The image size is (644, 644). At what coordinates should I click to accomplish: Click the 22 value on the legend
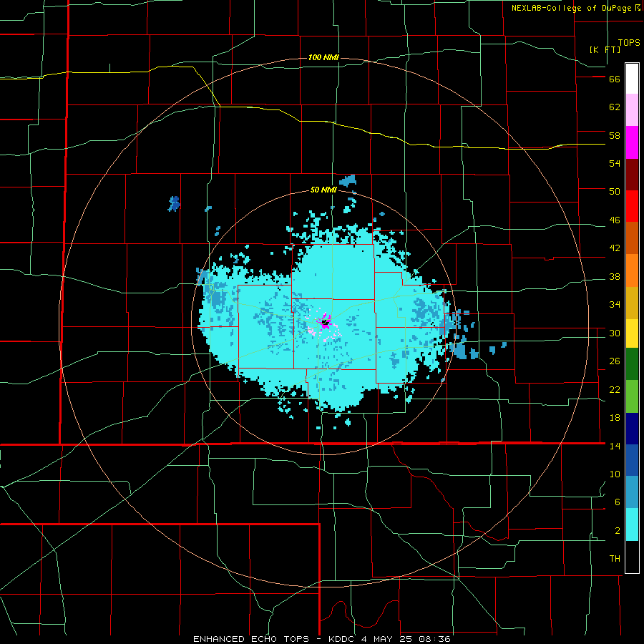615,390
